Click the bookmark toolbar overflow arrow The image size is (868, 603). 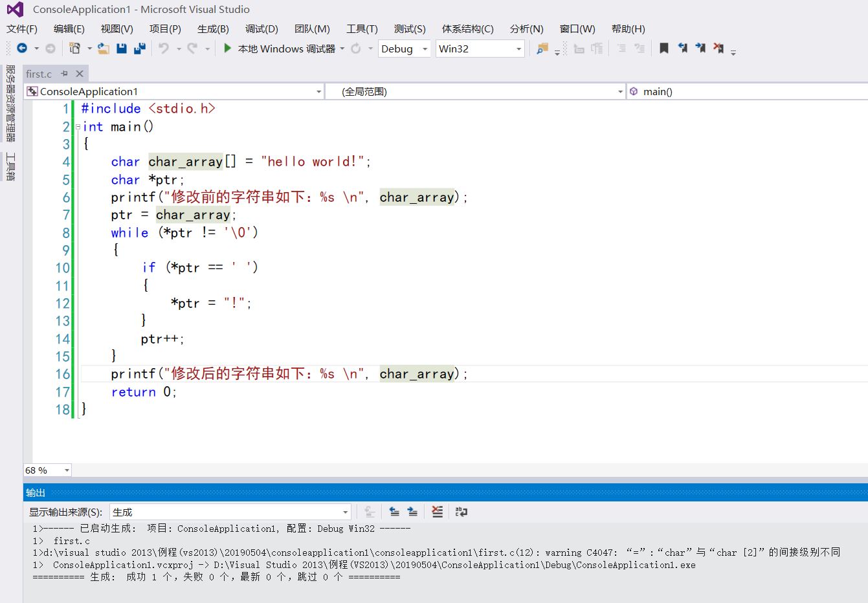point(733,52)
